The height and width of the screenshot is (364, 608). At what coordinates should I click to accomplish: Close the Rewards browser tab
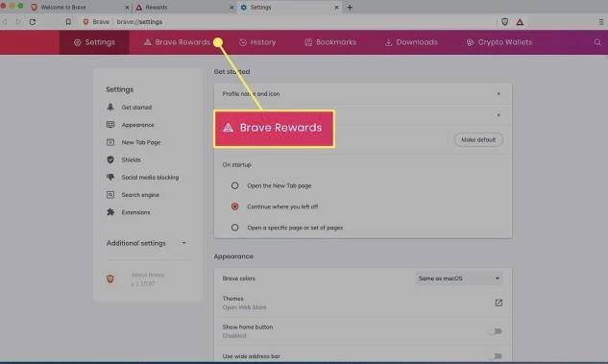coord(231,8)
